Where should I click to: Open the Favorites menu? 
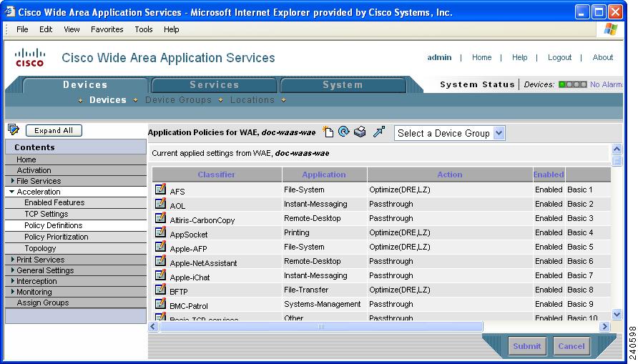[107, 29]
